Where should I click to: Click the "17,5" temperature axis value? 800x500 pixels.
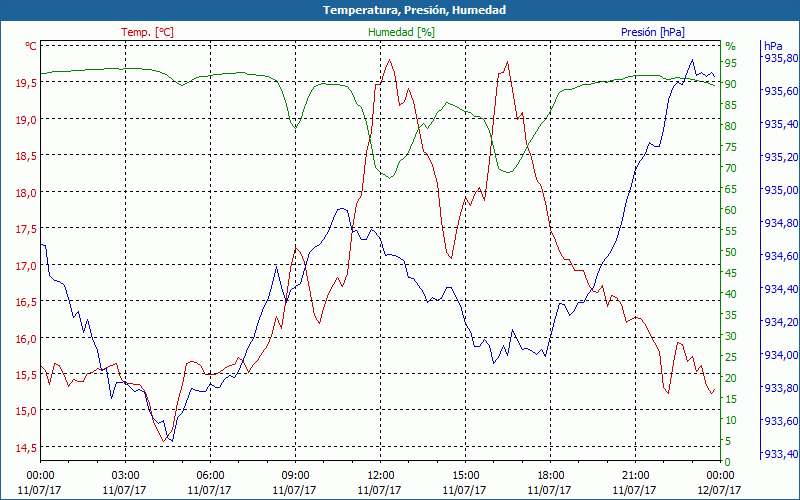click(26, 229)
